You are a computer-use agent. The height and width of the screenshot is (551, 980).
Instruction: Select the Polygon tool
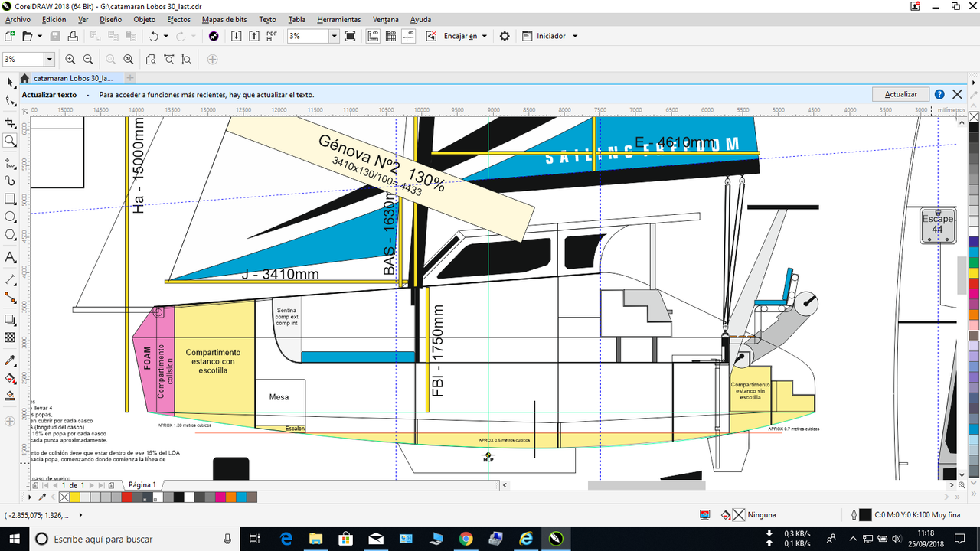[10, 234]
